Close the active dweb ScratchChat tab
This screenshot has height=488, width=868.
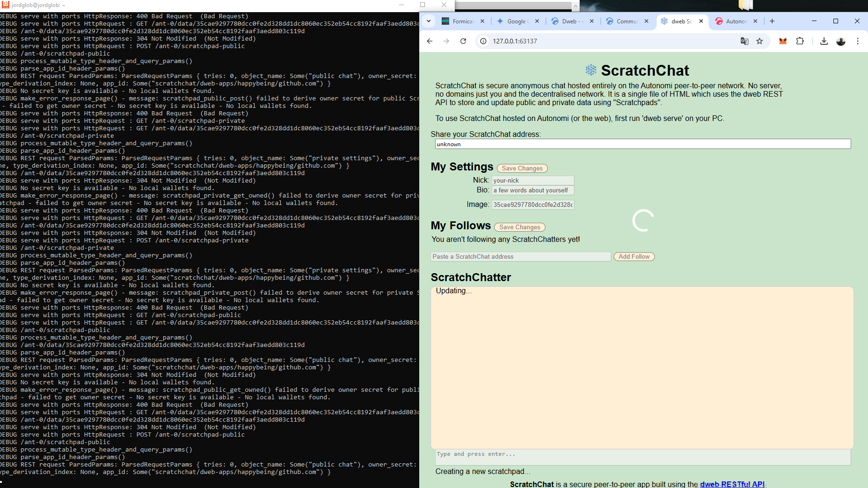(701, 21)
